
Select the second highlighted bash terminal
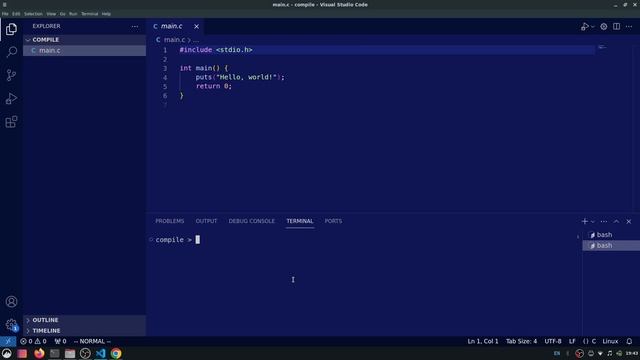point(611,245)
